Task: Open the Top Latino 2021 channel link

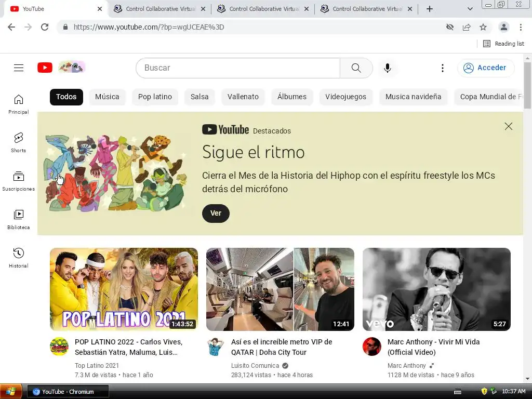Action: (97, 365)
